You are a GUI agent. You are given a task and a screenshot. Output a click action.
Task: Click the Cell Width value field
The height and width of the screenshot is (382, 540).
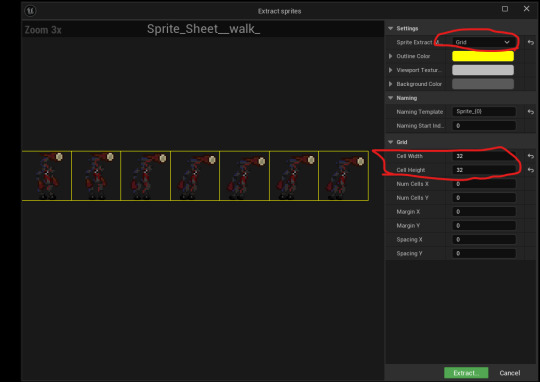(484, 156)
